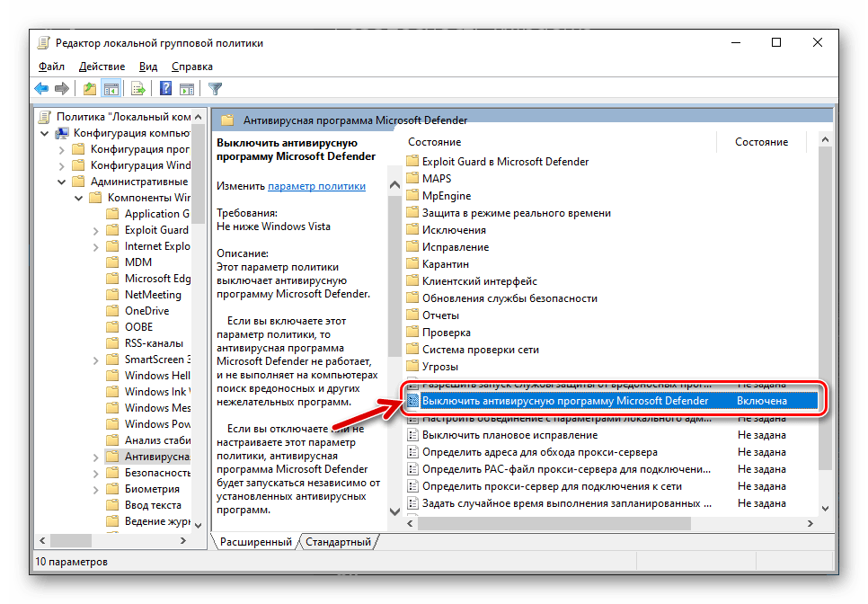
Task: Click the Карантин folder icon
Action: coord(412,264)
